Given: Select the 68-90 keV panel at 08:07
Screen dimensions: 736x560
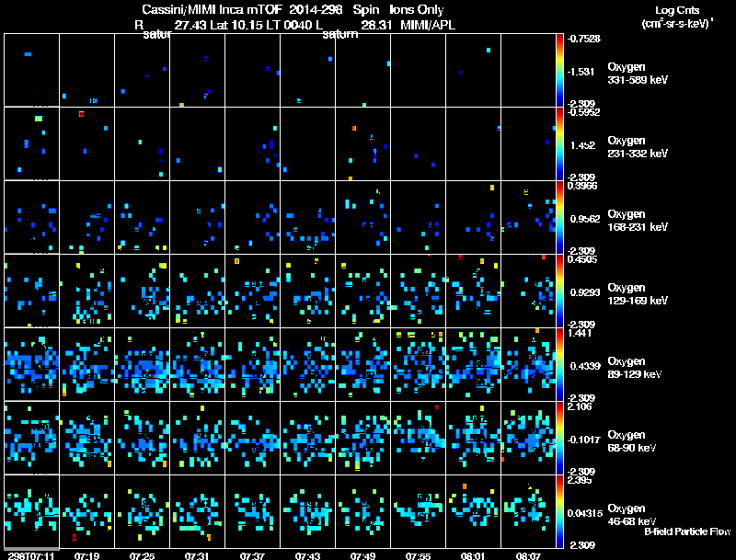Looking at the screenshot, I should pos(529,439).
